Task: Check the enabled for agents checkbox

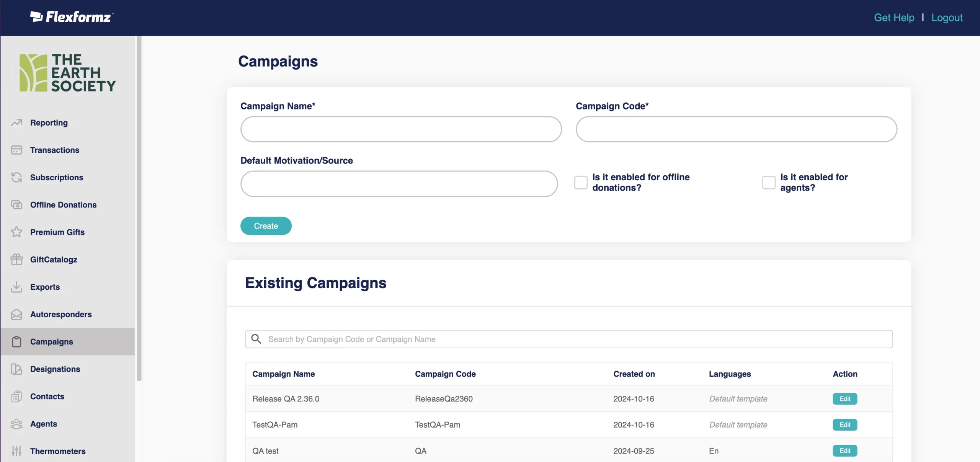Action: point(769,183)
